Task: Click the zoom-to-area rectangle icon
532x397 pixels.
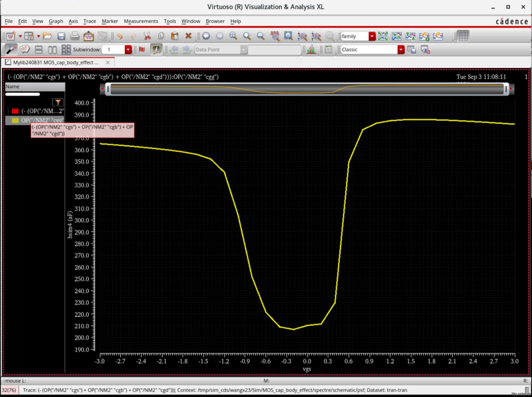Action: click(x=288, y=36)
